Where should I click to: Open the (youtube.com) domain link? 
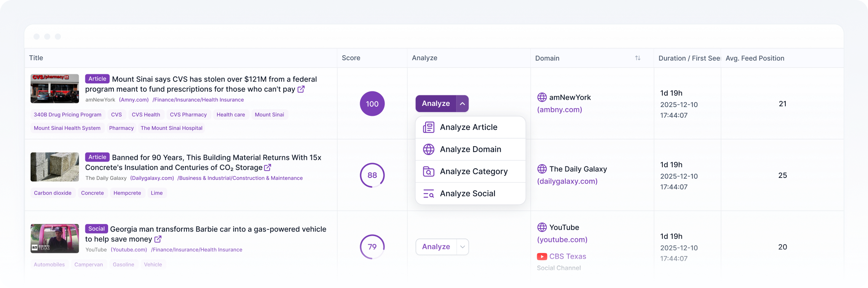point(562,240)
